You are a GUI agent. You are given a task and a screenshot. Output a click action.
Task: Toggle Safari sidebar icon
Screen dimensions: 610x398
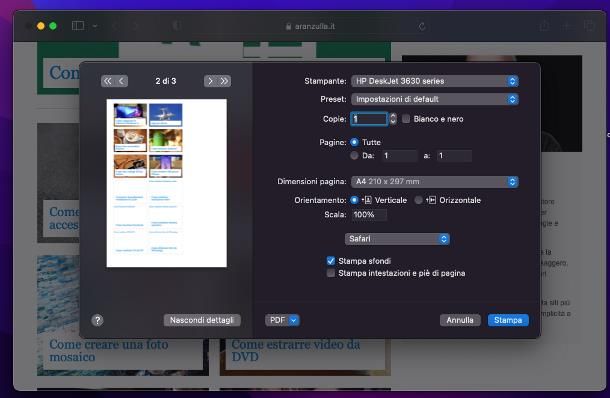tap(78, 26)
